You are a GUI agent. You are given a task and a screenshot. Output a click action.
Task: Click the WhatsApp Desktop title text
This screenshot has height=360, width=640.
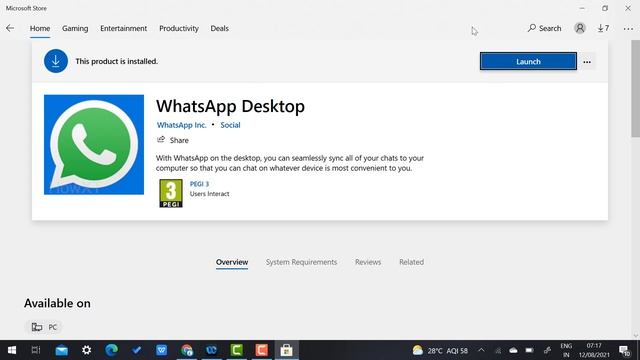click(230, 106)
